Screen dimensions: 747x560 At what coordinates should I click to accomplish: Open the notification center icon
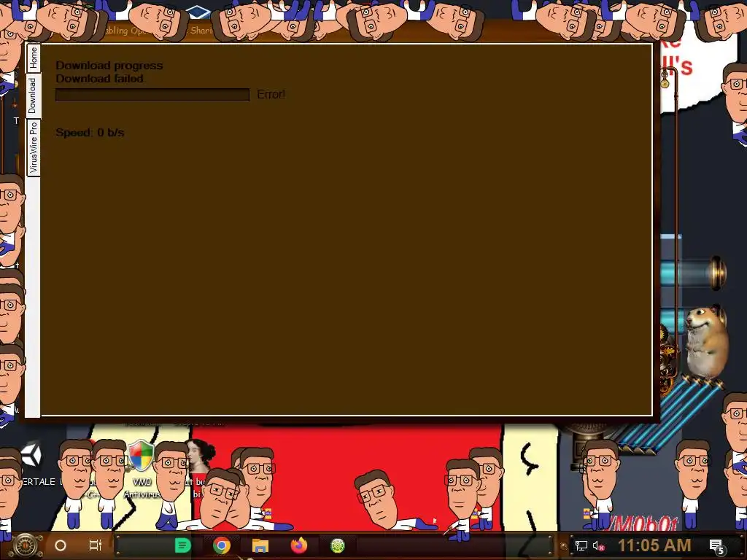tap(716, 547)
